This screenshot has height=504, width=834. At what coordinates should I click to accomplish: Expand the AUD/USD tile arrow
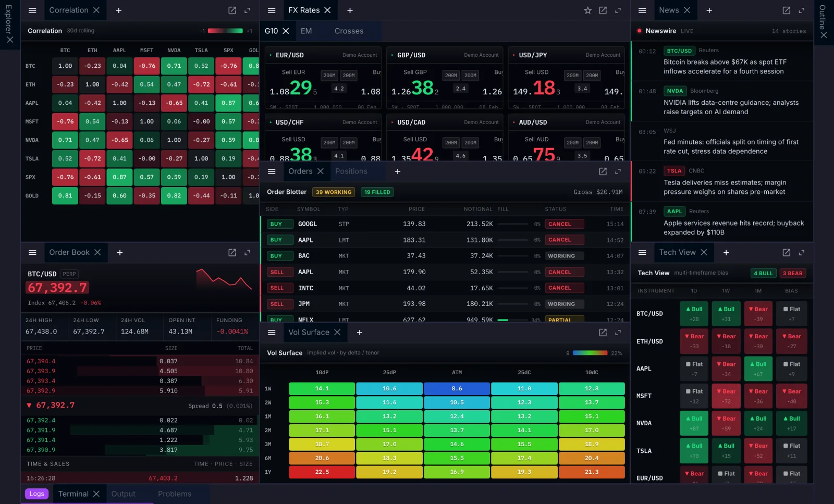pos(514,122)
